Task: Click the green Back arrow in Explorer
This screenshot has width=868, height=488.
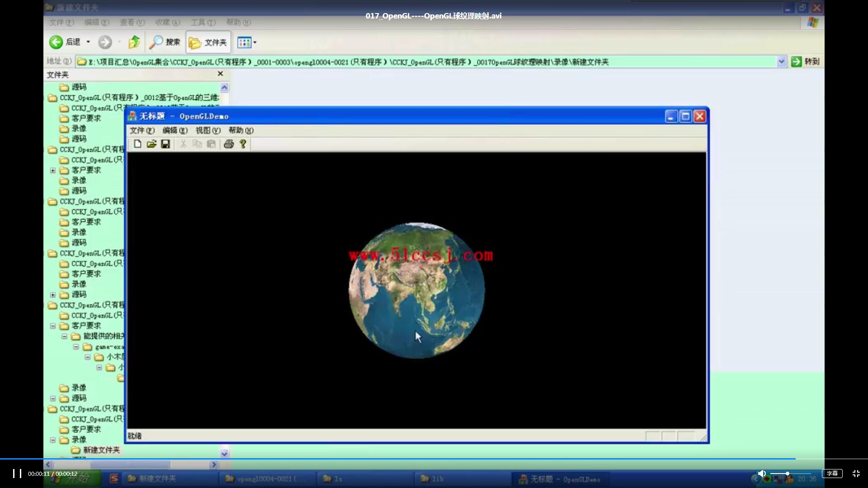Action: coord(56,42)
